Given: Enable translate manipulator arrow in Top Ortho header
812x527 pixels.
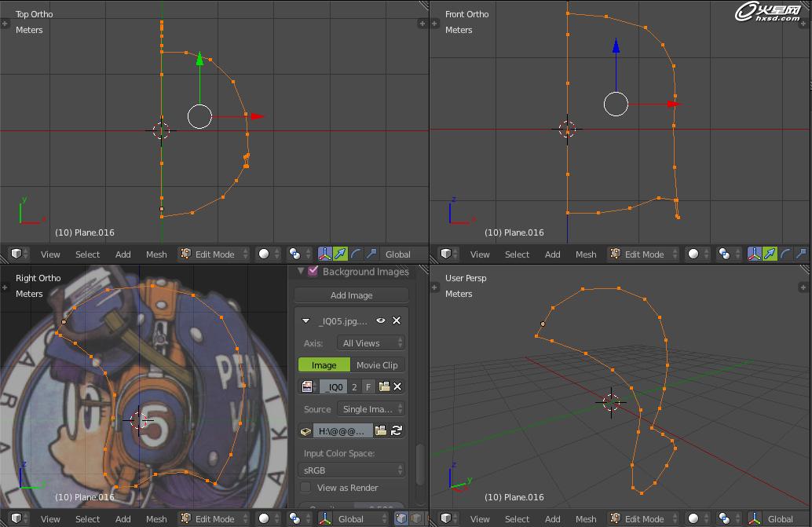Looking at the screenshot, I should [340, 254].
